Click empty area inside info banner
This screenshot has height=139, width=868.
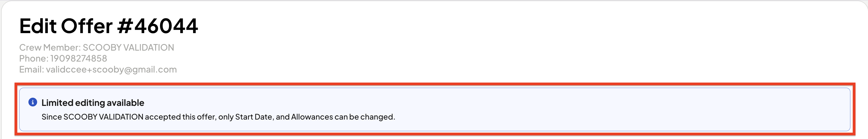[x=607, y=110]
